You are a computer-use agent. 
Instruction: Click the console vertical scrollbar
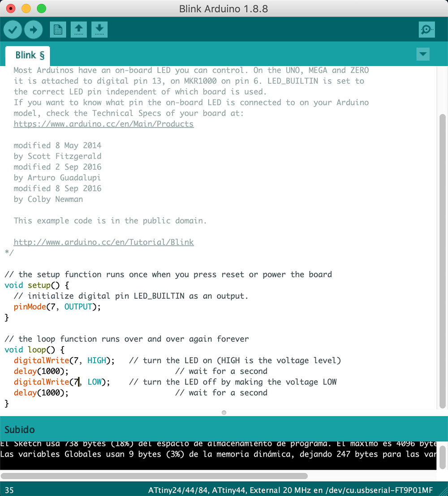pyautogui.click(x=442, y=457)
